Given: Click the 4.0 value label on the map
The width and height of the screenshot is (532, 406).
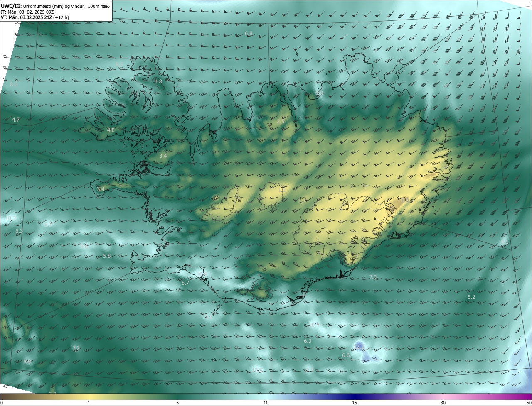Looking at the screenshot, I should pyautogui.click(x=111, y=130).
